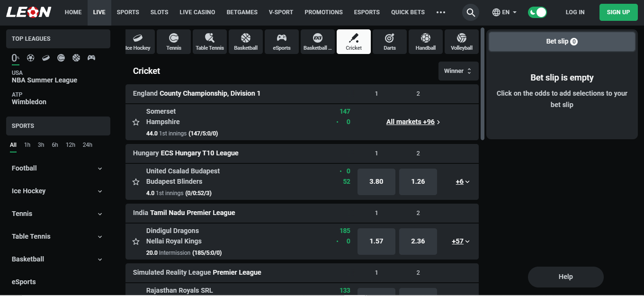644x296 pixels.
Task: Click the vertical scrollbar beside the match list
Action: pos(483,84)
